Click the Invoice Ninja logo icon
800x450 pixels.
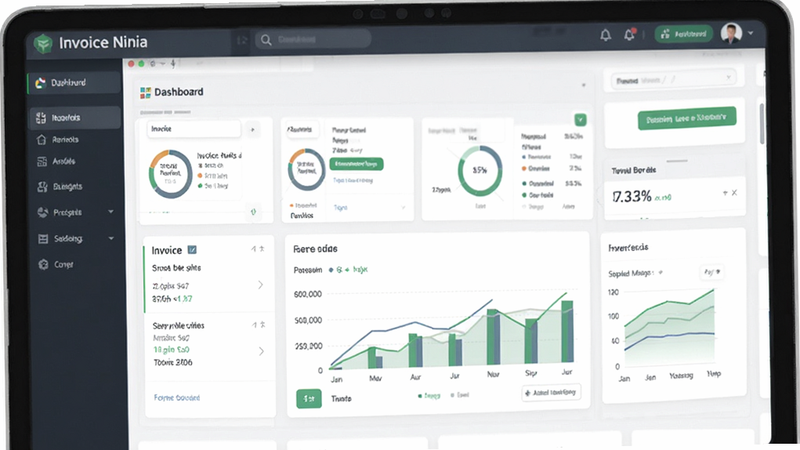click(43, 43)
